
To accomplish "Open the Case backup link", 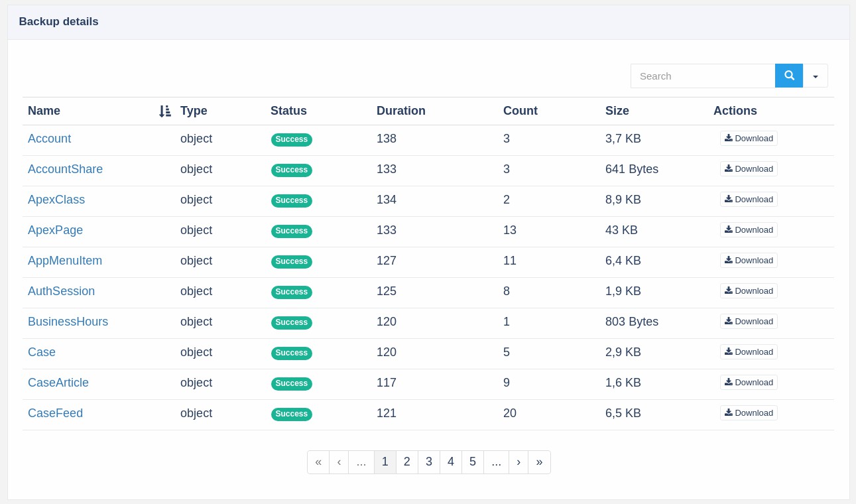I will (42, 352).
